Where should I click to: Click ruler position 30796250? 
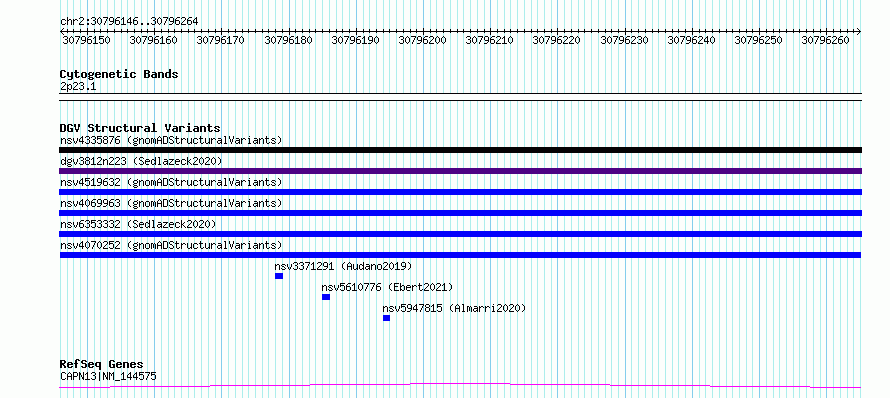tap(758, 40)
